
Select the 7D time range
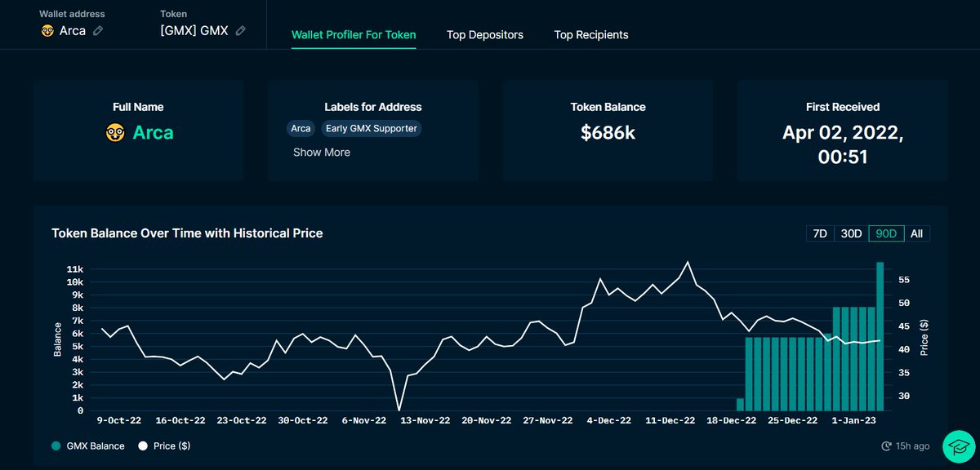pyautogui.click(x=819, y=233)
